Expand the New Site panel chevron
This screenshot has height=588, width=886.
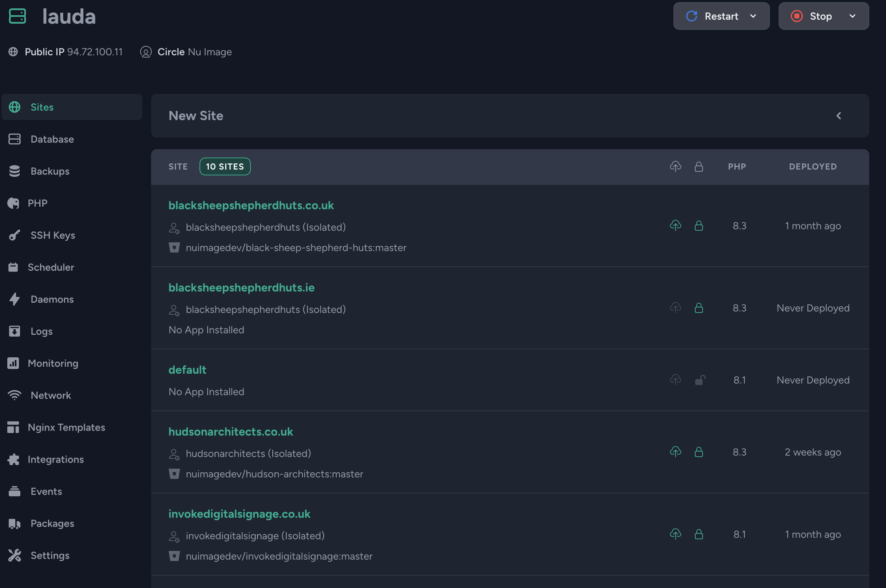(839, 116)
